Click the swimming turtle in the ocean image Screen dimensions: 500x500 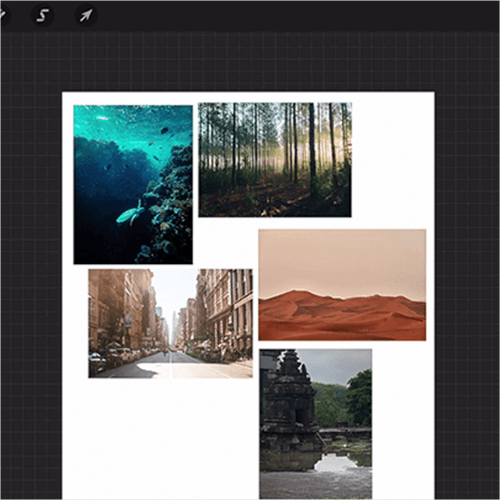click(x=130, y=213)
